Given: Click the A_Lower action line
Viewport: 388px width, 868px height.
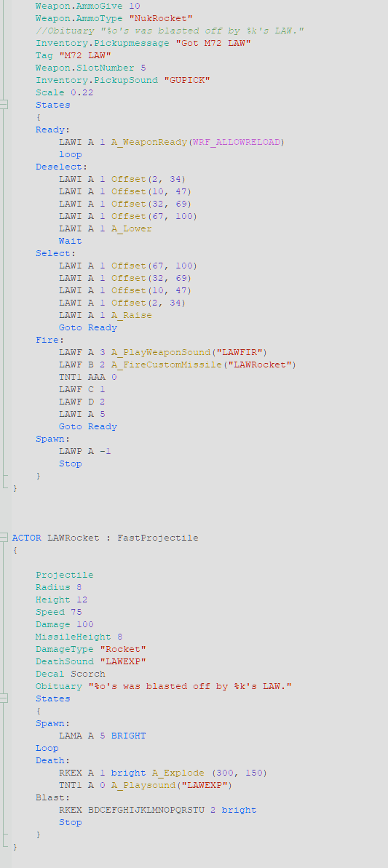Looking at the screenshot, I should pyautogui.click(x=105, y=228).
